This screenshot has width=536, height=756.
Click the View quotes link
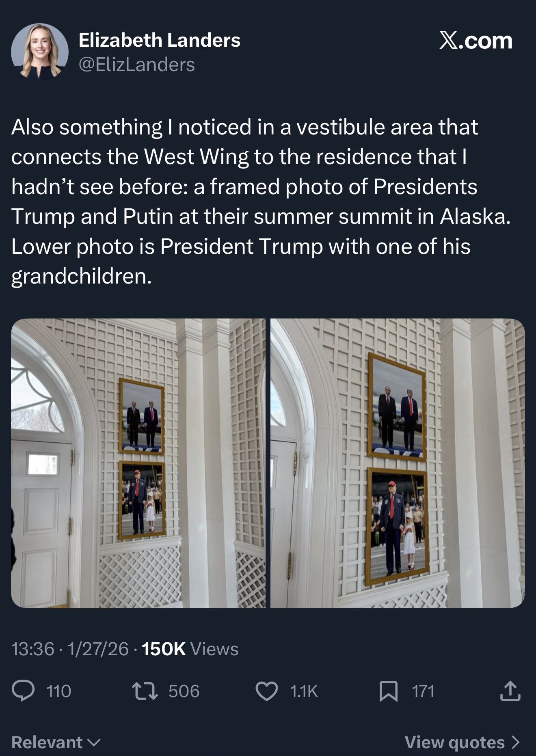coord(462,743)
